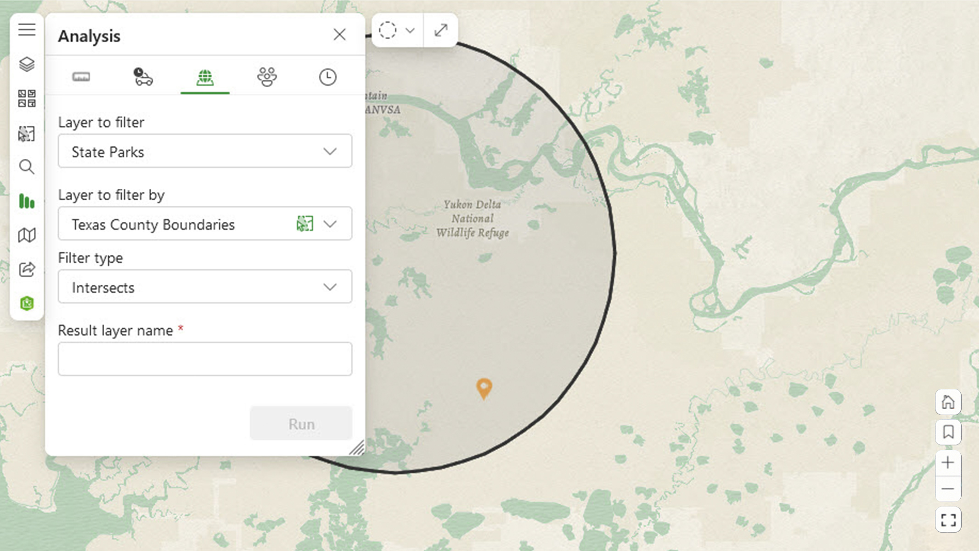Click the sidebar selection tool icon
The width and height of the screenshot is (980, 551).
pyautogui.click(x=27, y=134)
